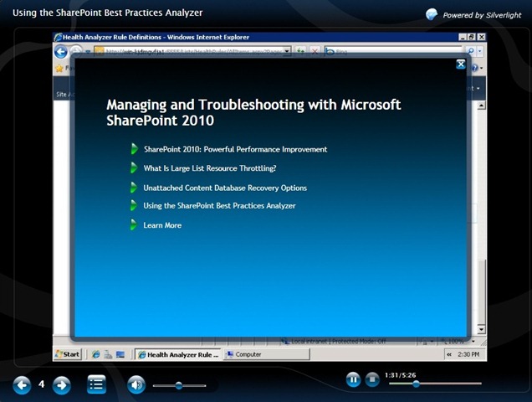The width and height of the screenshot is (532, 402).
Task: Pause the video playback
Action: [353, 379]
